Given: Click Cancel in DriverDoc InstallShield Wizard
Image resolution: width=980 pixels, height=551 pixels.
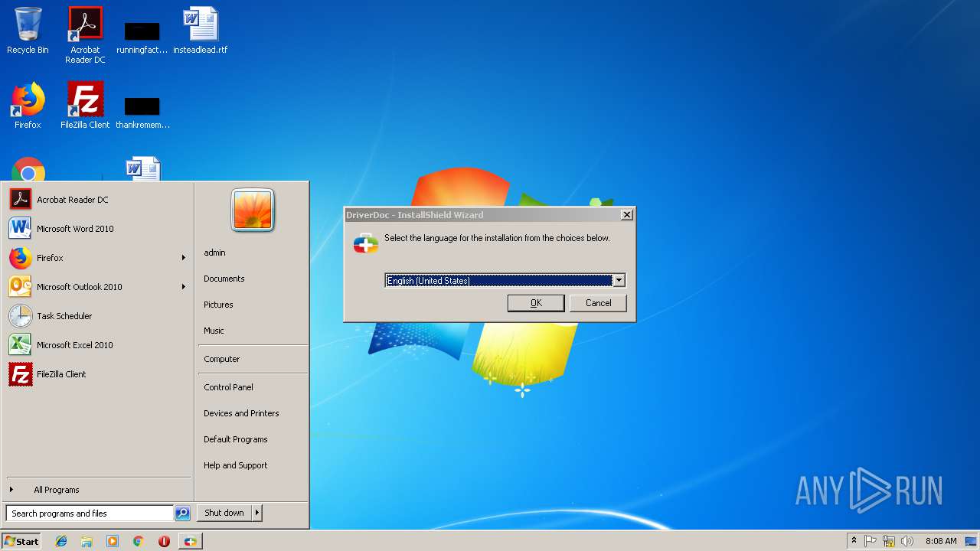Looking at the screenshot, I should click(598, 303).
